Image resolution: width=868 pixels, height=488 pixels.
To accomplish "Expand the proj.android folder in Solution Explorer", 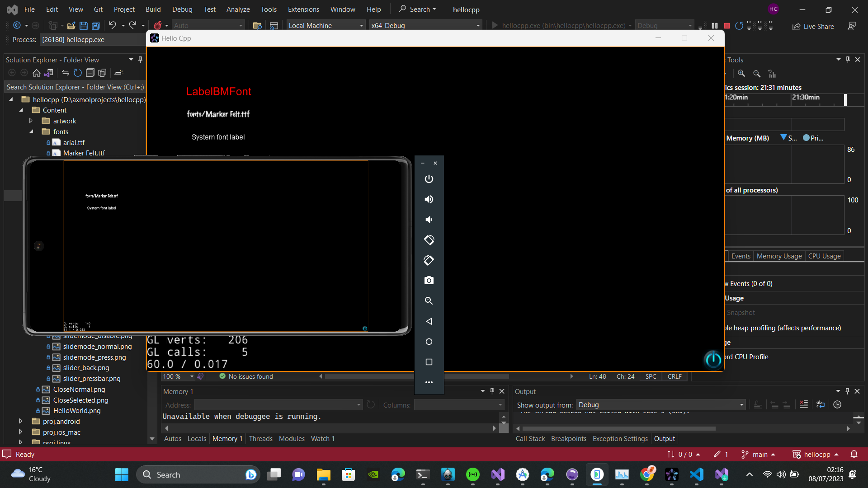I will pyautogui.click(x=20, y=421).
